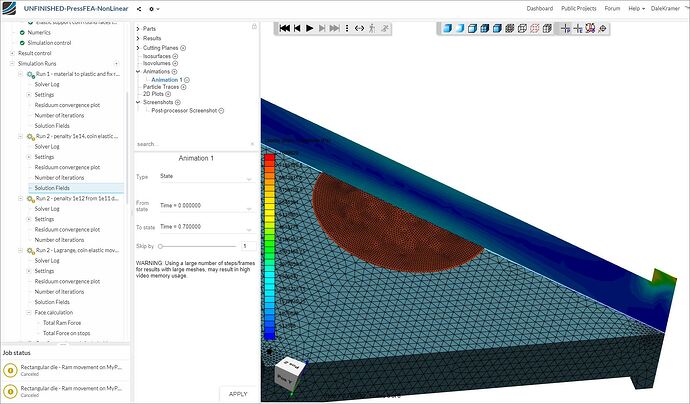Open the Forum link
This screenshot has height=404, width=690.
[x=612, y=8]
